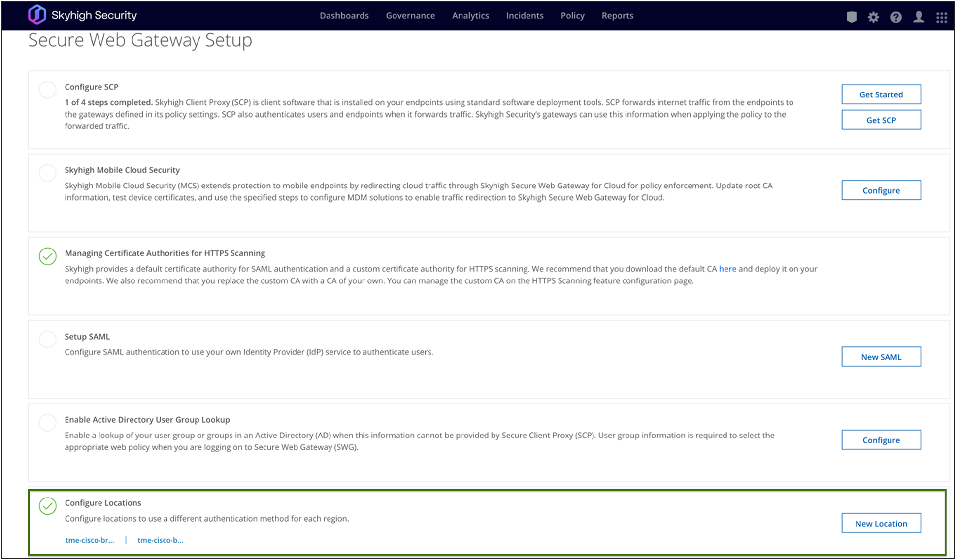Click the green checkmark icon for Managing Certificate Authorities
The width and height of the screenshot is (956, 560).
pos(48,255)
